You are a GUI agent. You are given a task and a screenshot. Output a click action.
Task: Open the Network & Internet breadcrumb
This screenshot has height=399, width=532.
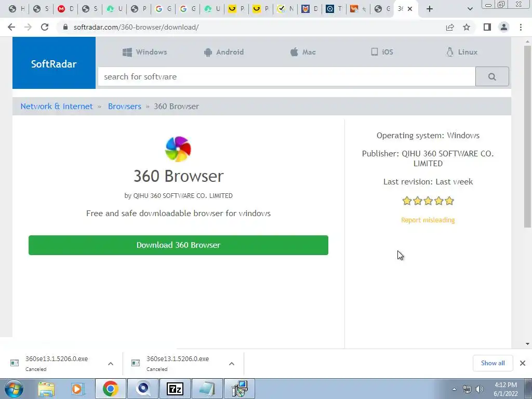[x=57, y=106]
